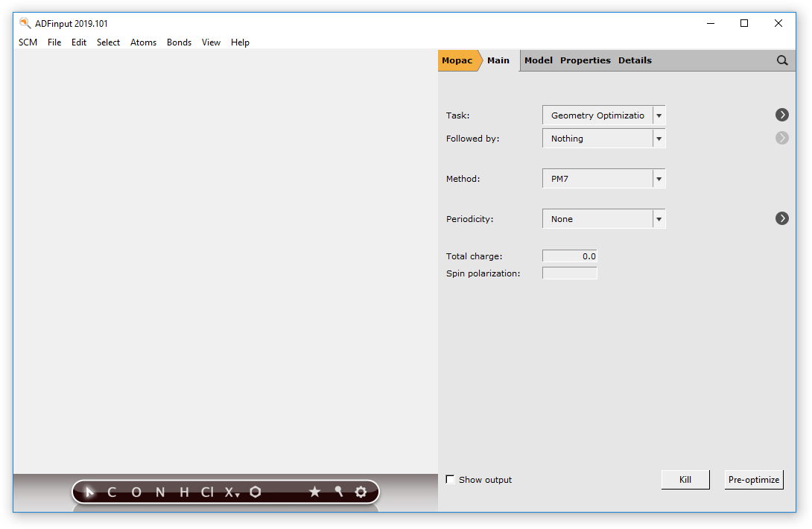Open the Help menu
The height and width of the screenshot is (529, 812).
[x=241, y=42]
